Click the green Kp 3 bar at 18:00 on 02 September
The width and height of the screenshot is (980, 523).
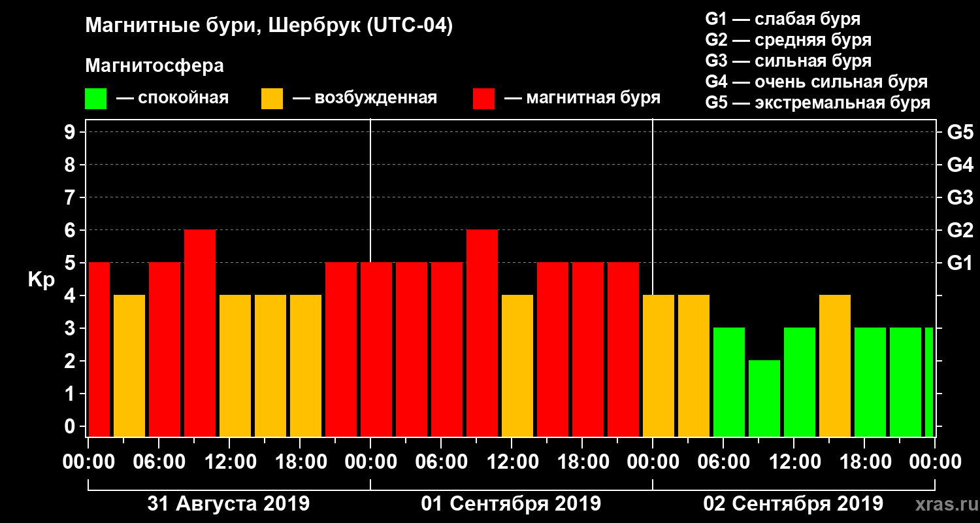870,382
